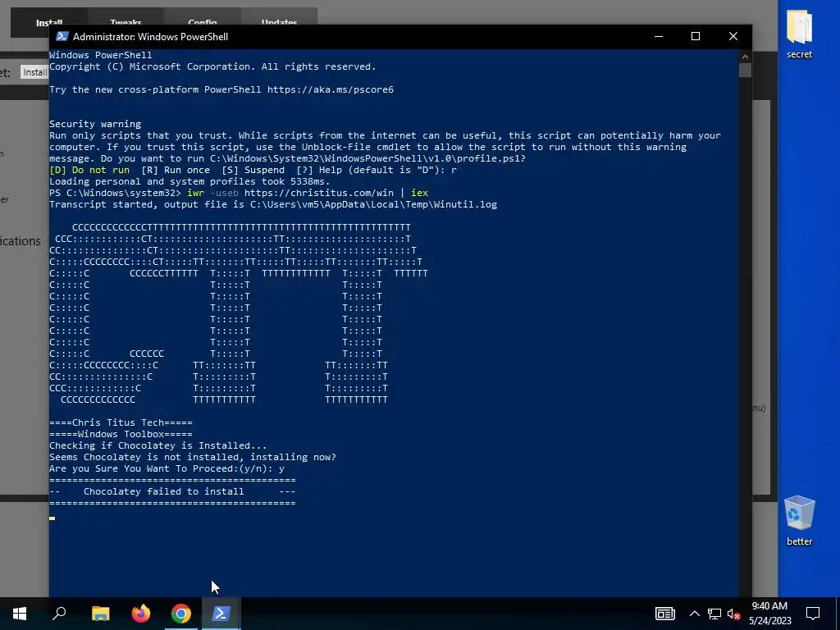Launch File Explorer from taskbar

point(100,614)
